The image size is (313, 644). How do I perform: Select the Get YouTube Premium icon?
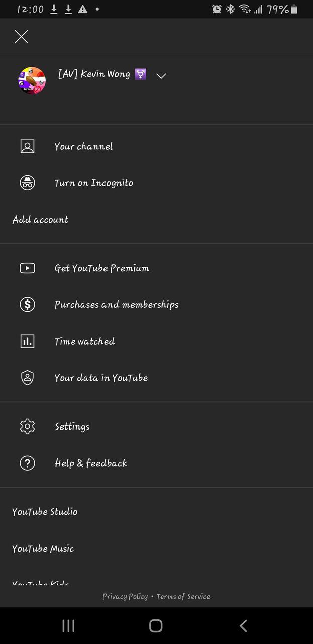(27, 268)
